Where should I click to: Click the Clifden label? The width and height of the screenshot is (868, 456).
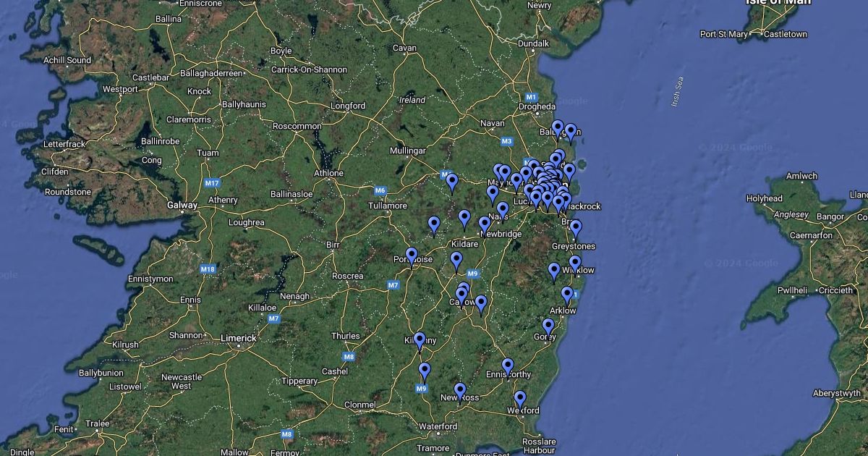[x=55, y=172]
